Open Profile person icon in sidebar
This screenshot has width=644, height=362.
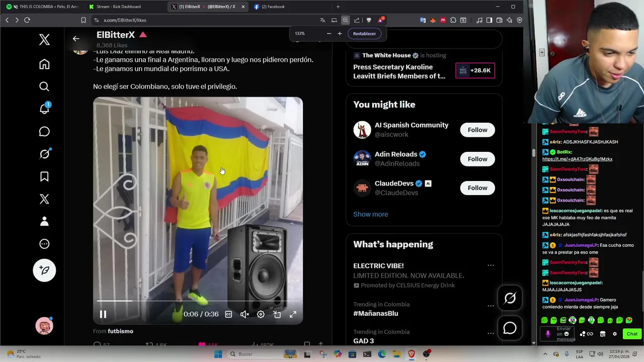pyautogui.click(x=44, y=221)
